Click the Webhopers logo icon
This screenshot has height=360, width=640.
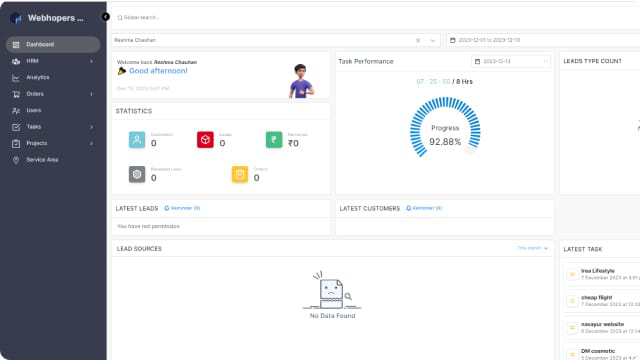click(x=16, y=18)
